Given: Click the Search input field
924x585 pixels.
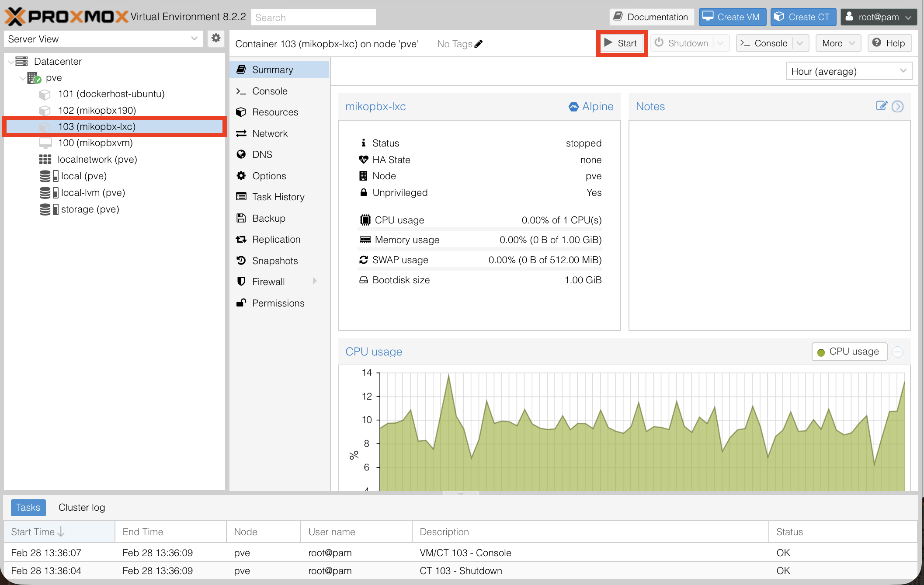Looking at the screenshot, I should 313,17.
